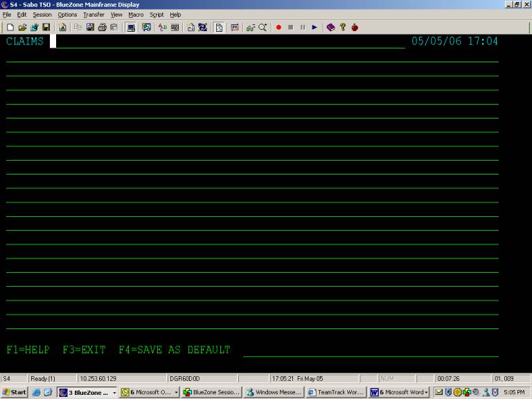
Task: Launch Internet Explorer from the quick launch bar
Action: 36,393
